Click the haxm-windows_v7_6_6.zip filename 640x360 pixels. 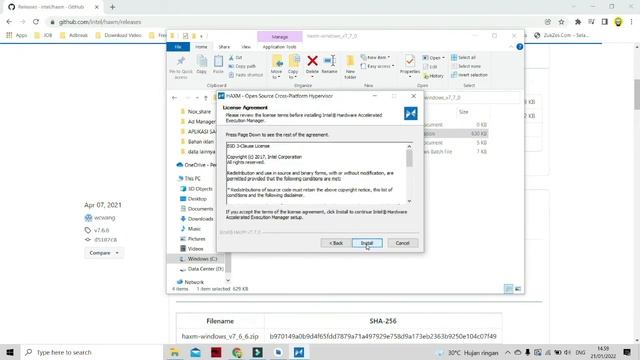click(220, 336)
